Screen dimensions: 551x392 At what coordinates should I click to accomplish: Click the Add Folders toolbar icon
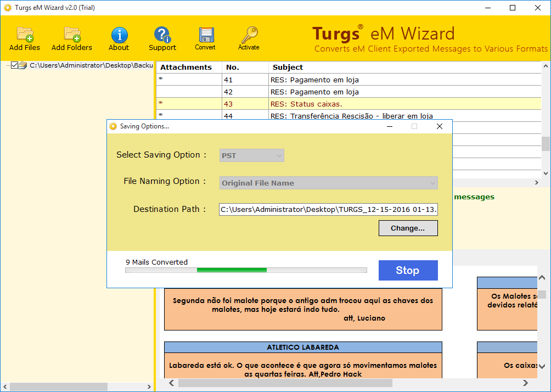pyautogui.click(x=72, y=35)
